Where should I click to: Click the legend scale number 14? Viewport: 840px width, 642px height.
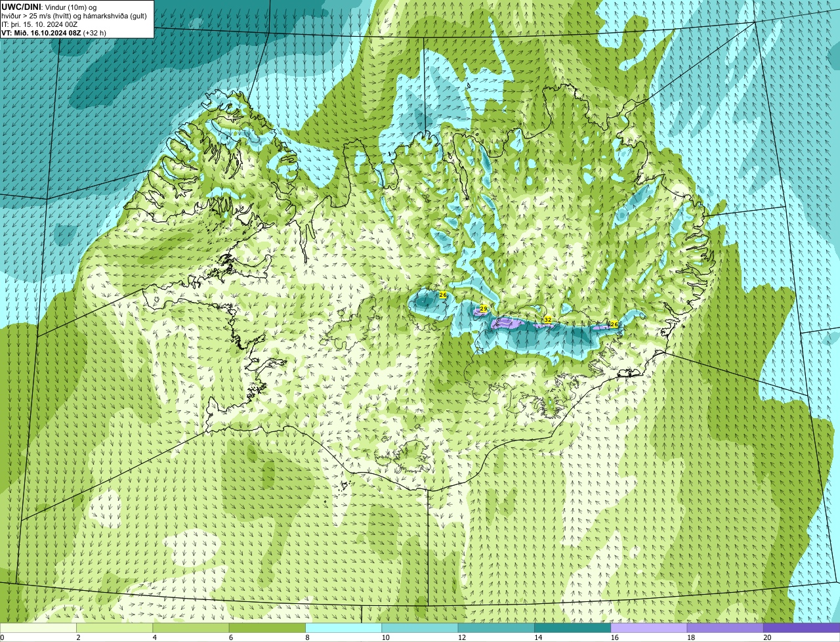click(537, 637)
